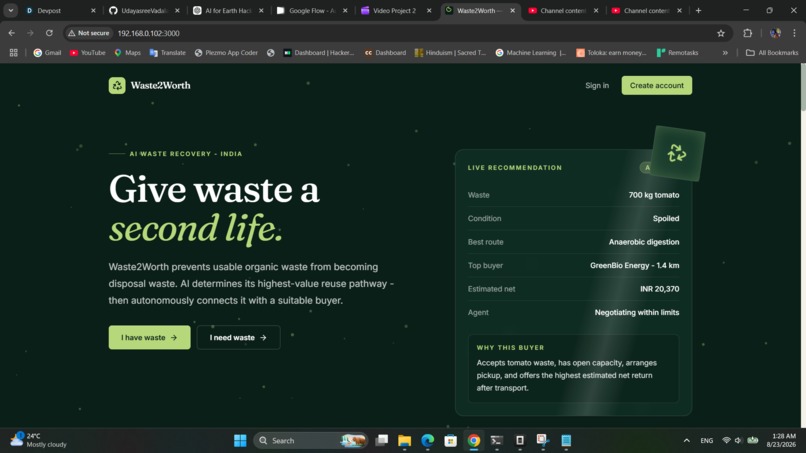Click the Chrome icon in the taskbar
The width and height of the screenshot is (806, 453).
click(x=474, y=441)
